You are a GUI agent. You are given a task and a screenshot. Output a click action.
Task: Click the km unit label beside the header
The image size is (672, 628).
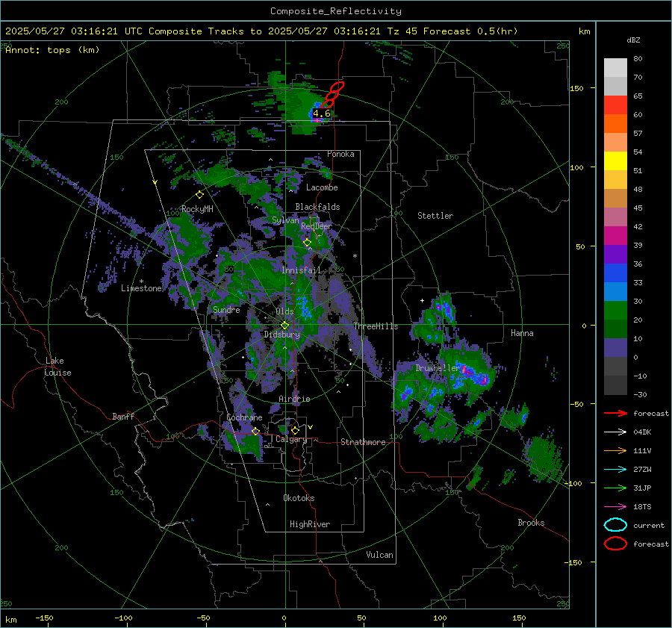click(584, 31)
